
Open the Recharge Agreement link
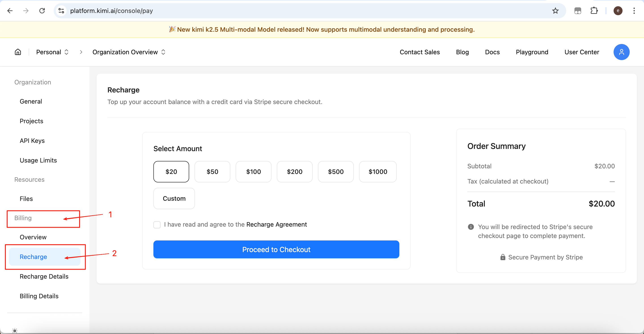(x=277, y=224)
